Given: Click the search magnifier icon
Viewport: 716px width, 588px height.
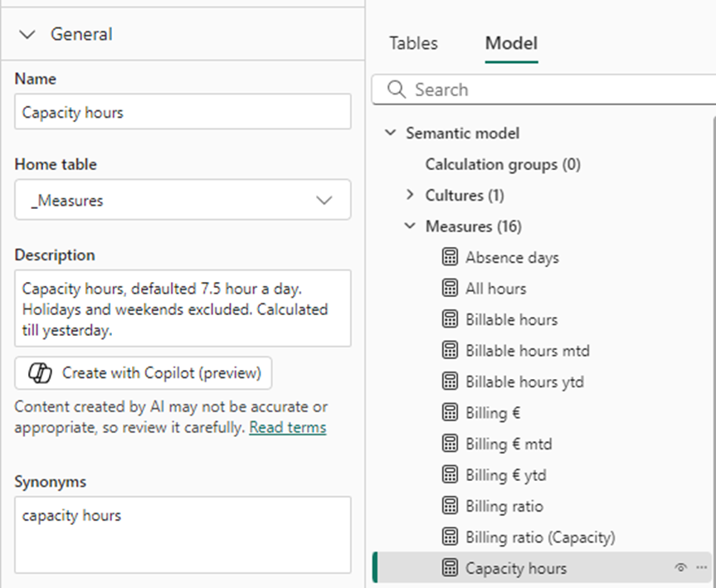Looking at the screenshot, I should pyautogui.click(x=397, y=90).
